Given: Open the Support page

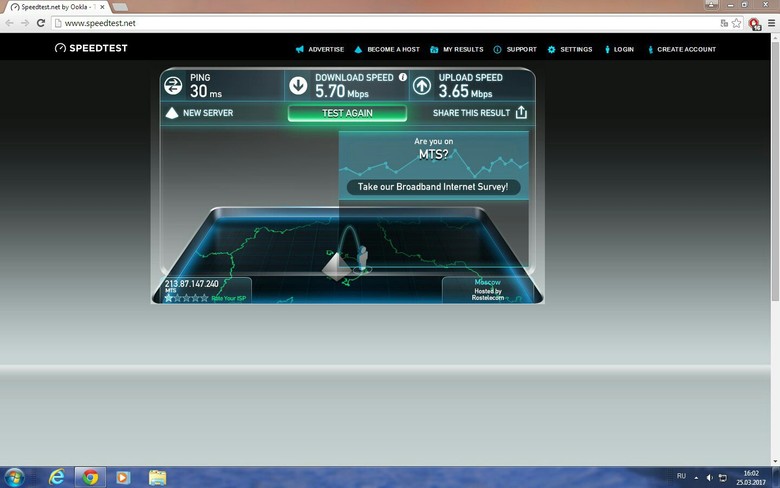Looking at the screenshot, I should (515, 49).
